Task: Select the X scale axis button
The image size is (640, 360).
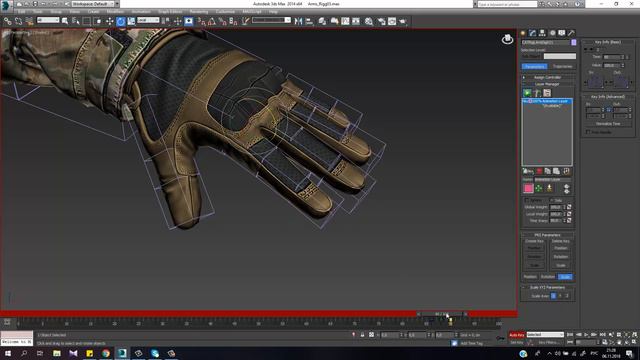Action: (553, 296)
